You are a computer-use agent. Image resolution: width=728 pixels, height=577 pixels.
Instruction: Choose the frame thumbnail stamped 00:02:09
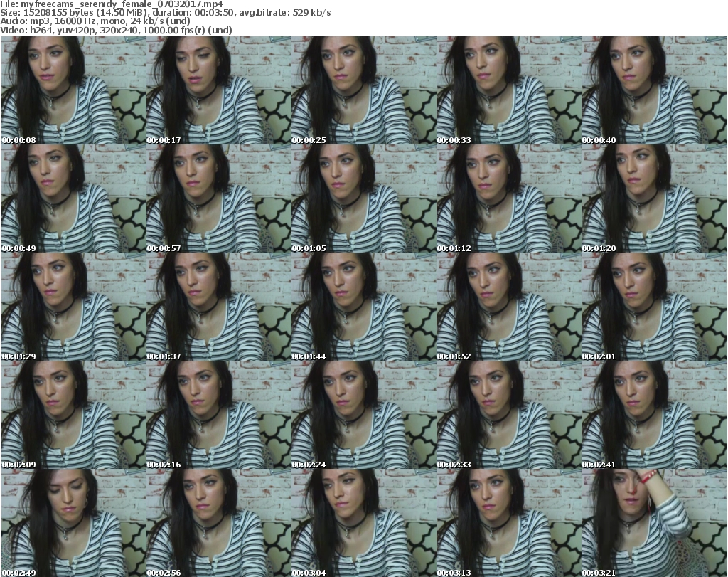pyautogui.click(x=73, y=415)
